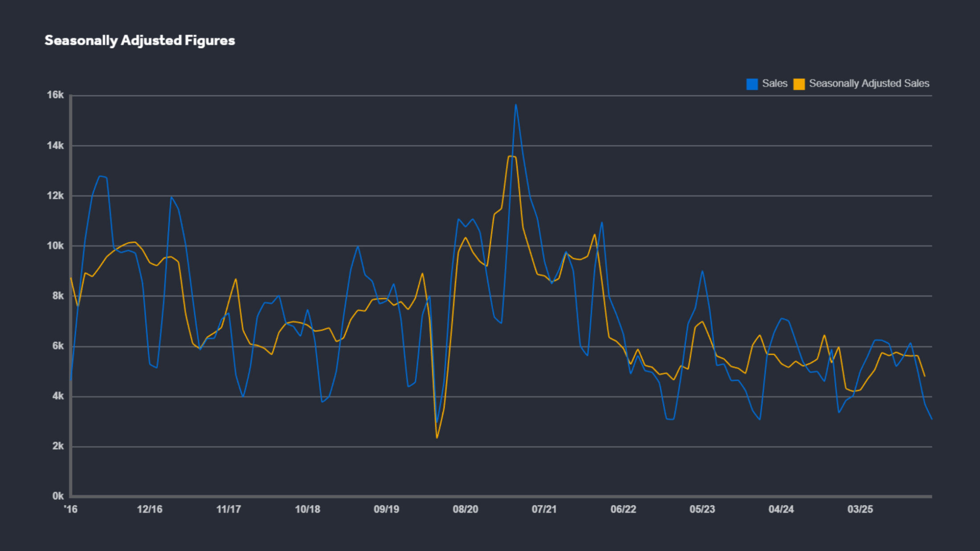
Task: Click the 12/16 x-axis label
Action: [150, 509]
